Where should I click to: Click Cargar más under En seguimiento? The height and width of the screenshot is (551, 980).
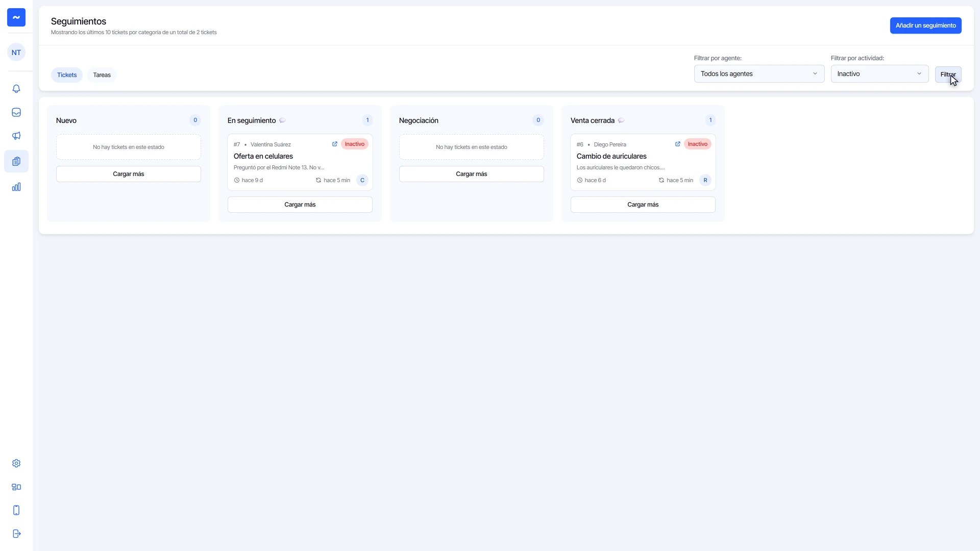coord(300,205)
